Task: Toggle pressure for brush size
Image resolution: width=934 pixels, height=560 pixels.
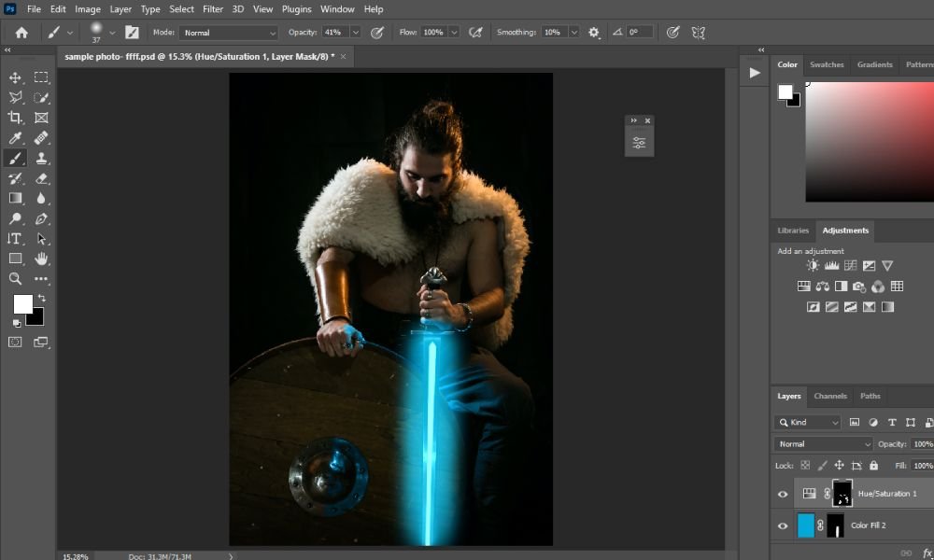Action: 672,33
